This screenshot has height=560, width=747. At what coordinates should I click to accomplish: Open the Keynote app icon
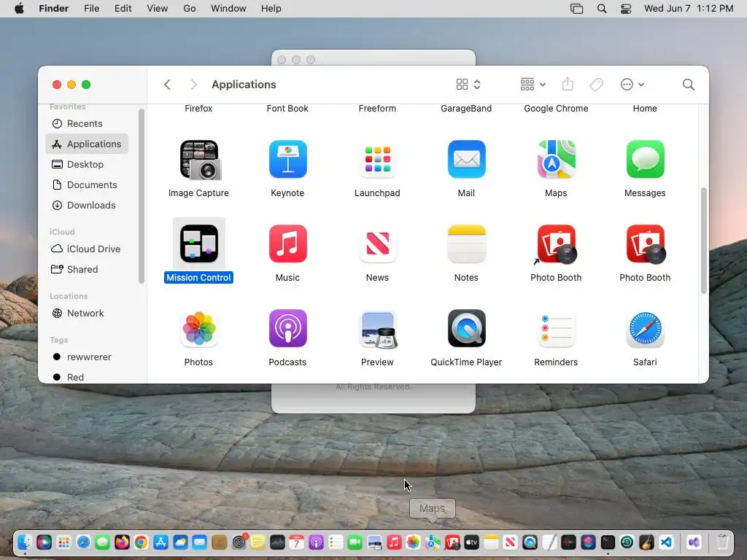point(287,160)
